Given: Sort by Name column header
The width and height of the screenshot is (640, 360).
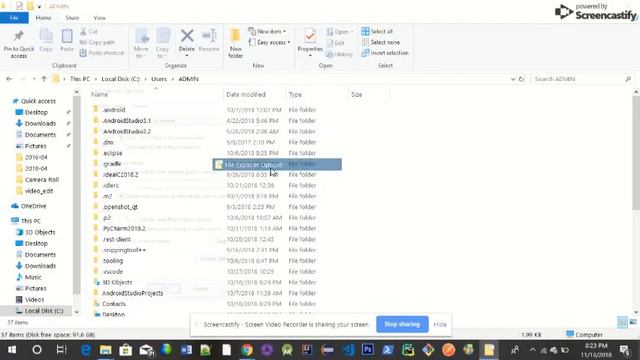Looking at the screenshot, I should pos(100,94).
